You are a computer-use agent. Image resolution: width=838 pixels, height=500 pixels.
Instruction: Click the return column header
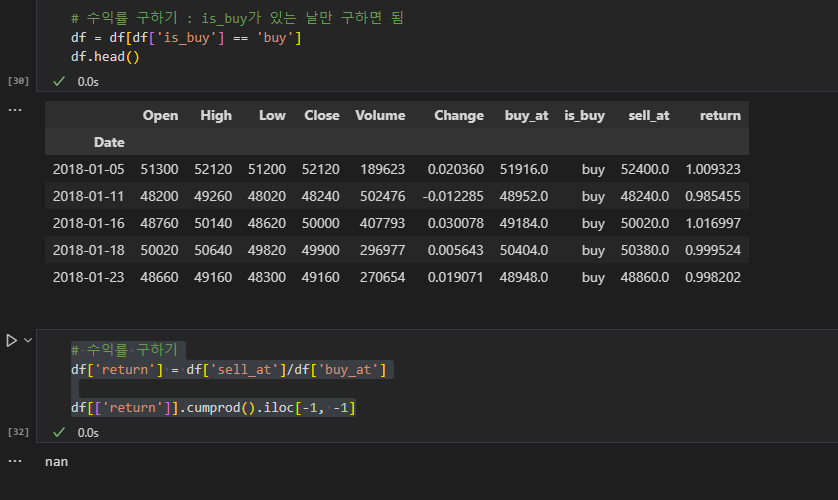(720, 115)
